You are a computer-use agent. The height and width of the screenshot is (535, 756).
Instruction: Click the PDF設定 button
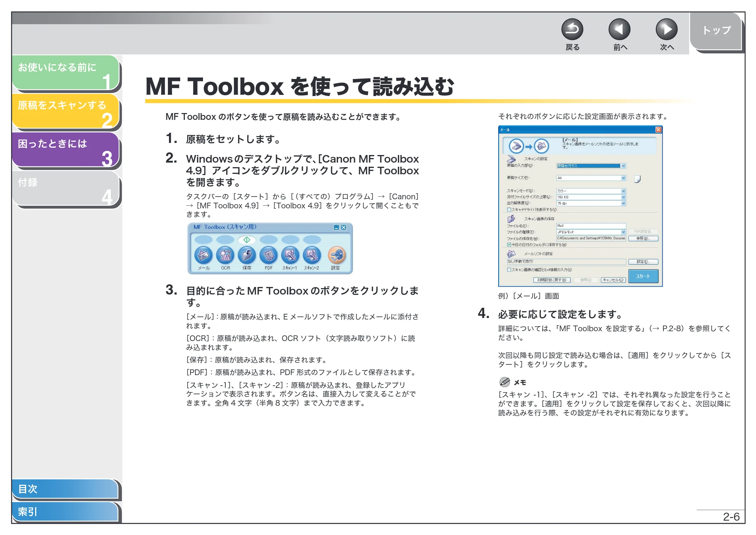[643, 231]
